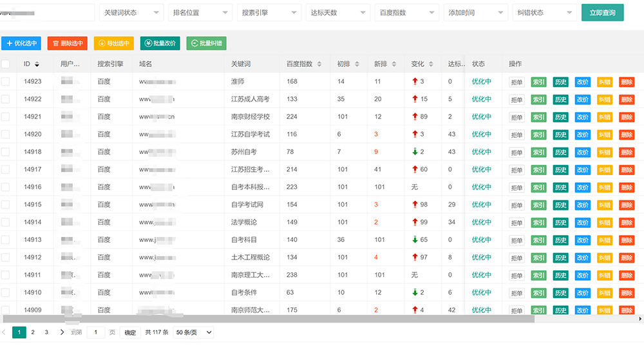
Task: Click 历史 button for row 14922
Action: click(x=560, y=99)
